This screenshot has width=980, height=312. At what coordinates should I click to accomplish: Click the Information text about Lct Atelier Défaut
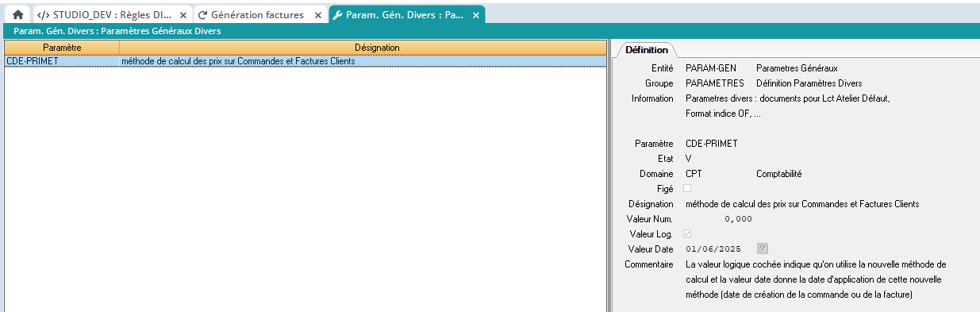click(x=788, y=106)
